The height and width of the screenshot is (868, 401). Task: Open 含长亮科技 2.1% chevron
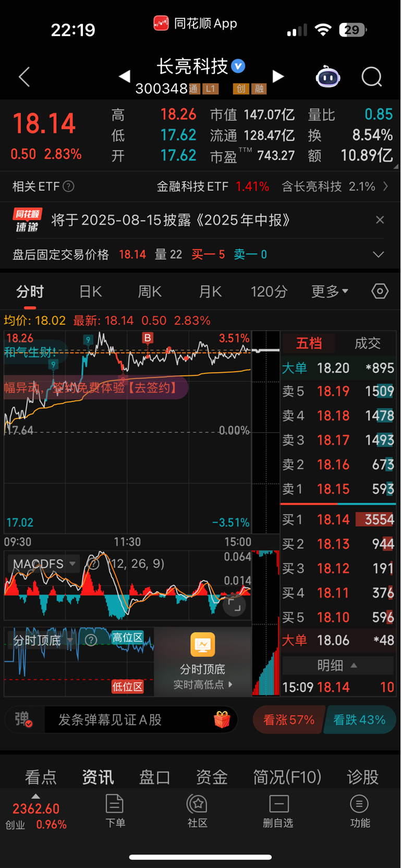tap(385, 186)
